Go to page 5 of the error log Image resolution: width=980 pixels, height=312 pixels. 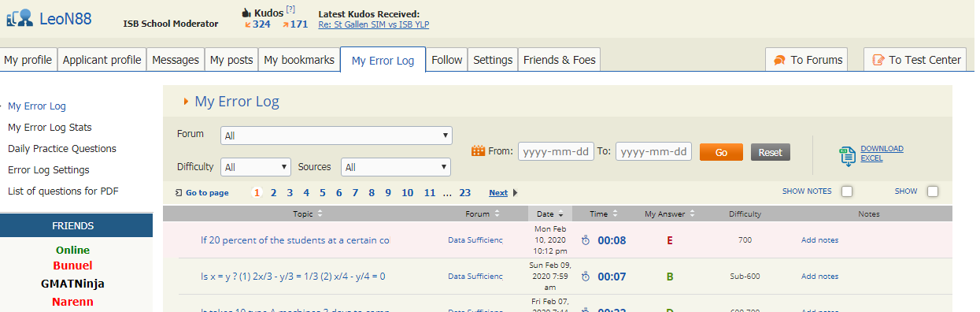tap(322, 193)
